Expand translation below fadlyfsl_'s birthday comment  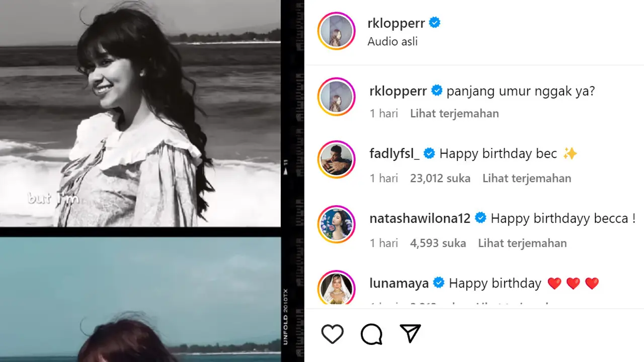click(526, 178)
